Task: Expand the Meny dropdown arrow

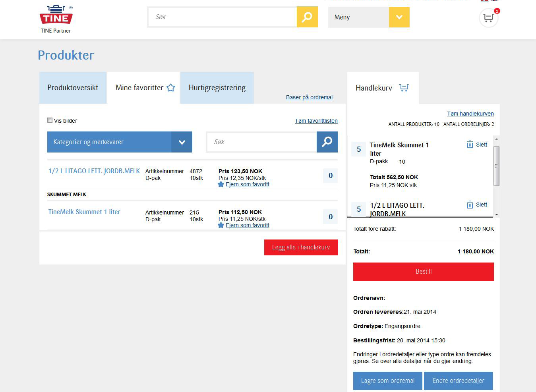Action: (399, 17)
